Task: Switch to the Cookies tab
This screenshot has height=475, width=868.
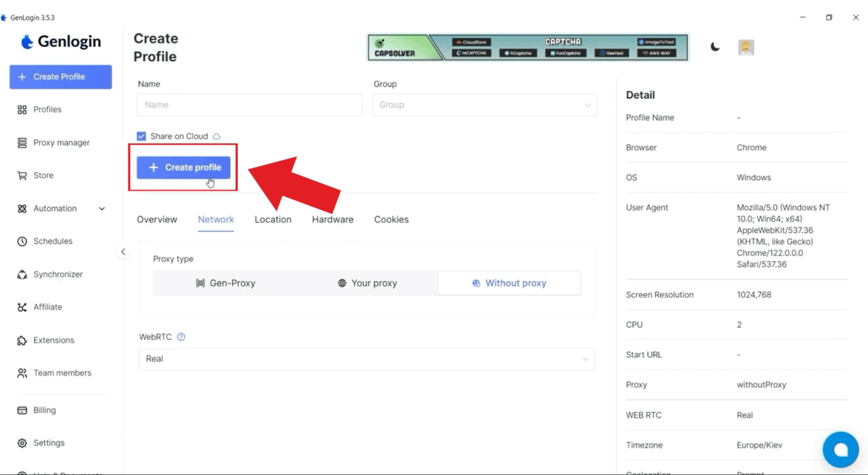Action: click(391, 220)
